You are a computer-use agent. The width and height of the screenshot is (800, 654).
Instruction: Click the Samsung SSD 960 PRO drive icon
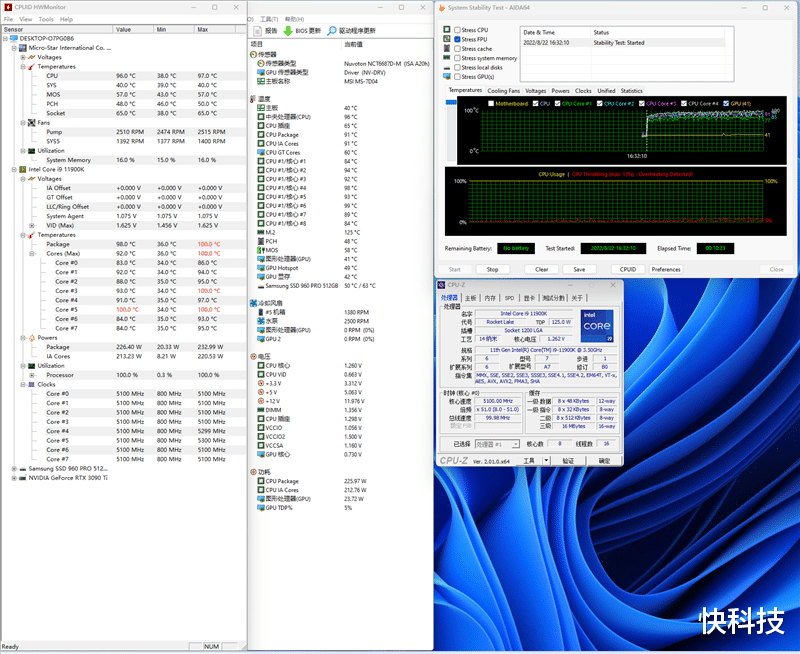23,468
